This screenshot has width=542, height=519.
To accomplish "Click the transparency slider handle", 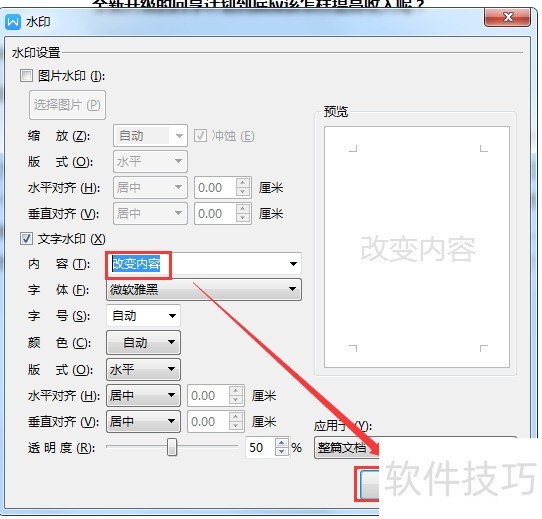I will (x=172, y=447).
